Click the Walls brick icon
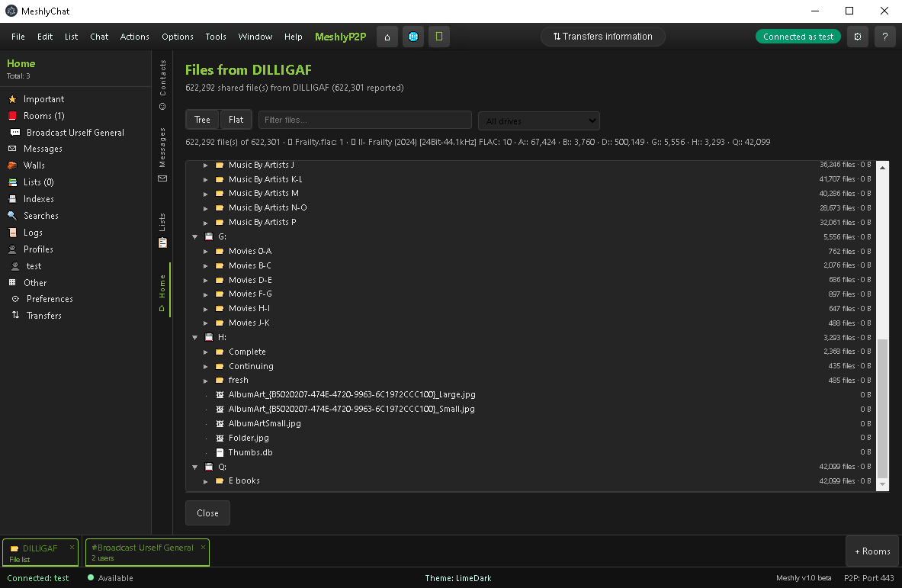The width and height of the screenshot is (902, 588). pyautogui.click(x=12, y=165)
